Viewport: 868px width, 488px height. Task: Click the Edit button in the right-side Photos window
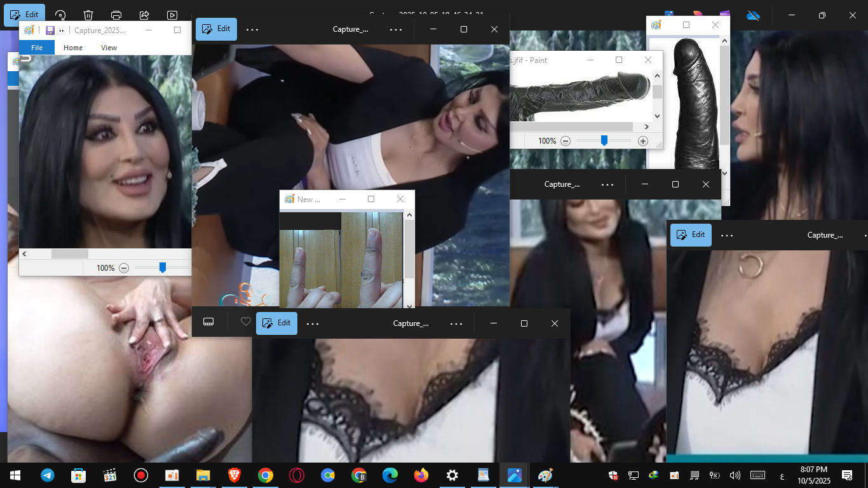(x=691, y=235)
